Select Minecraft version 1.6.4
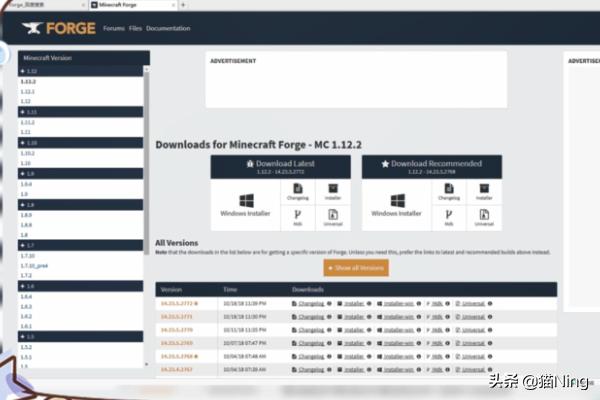Viewport: 600px width, 400px height. [x=26, y=297]
